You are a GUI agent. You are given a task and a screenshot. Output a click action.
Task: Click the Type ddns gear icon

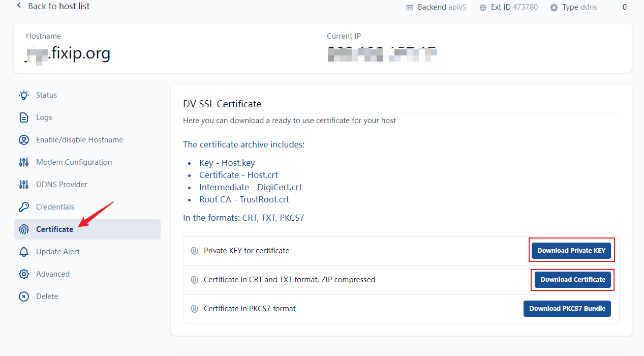pos(554,8)
